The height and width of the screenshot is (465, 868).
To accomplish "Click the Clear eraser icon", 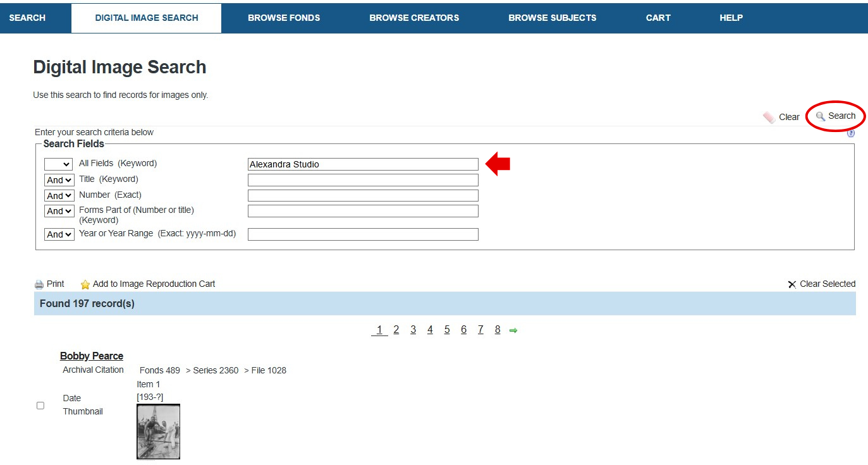I will click(x=769, y=118).
